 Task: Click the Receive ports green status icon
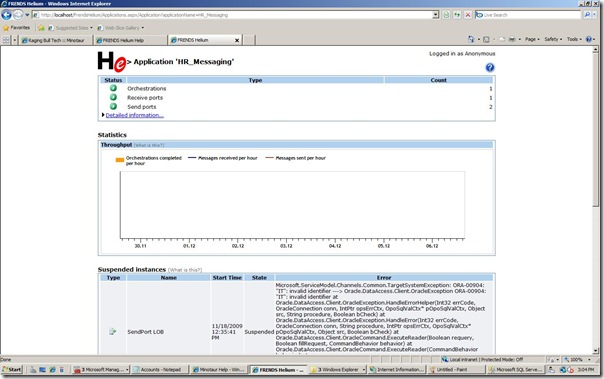pos(113,97)
